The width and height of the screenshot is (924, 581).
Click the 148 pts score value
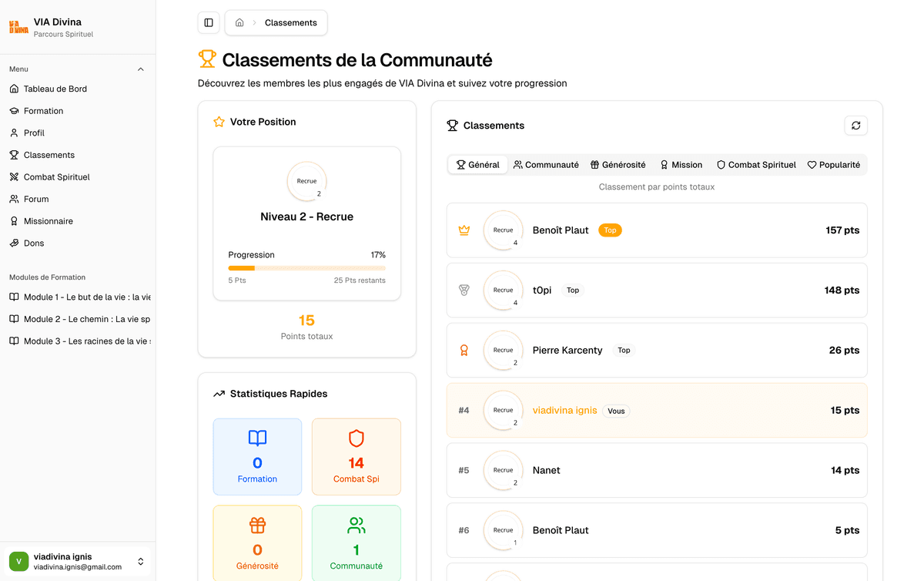(x=842, y=290)
